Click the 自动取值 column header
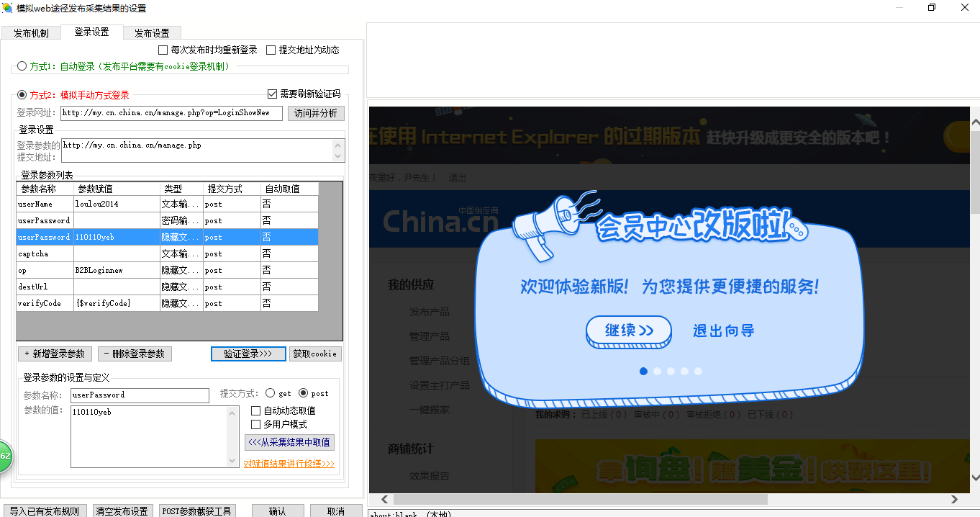The image size is (980, 517). click(290, 189)
